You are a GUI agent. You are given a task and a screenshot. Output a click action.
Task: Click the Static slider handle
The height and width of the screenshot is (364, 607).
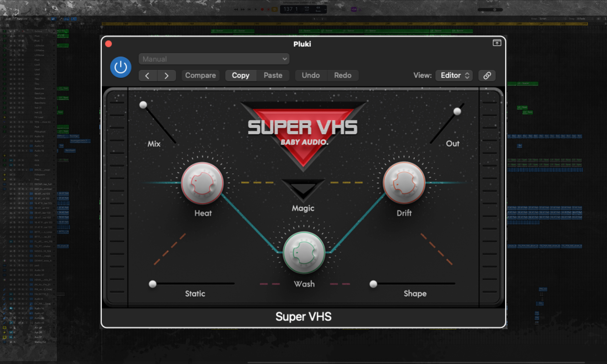[x=153, y=284]
